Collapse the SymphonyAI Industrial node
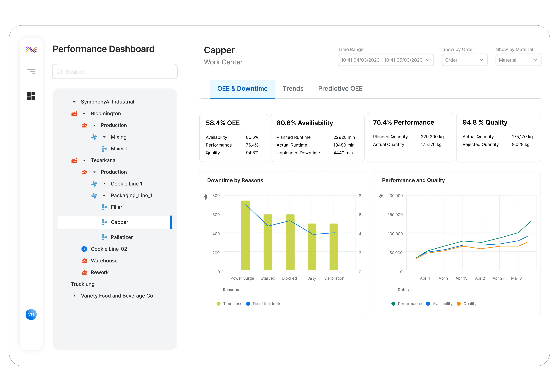Viewport: 560px width, 392px height. (x=74, y=102)
